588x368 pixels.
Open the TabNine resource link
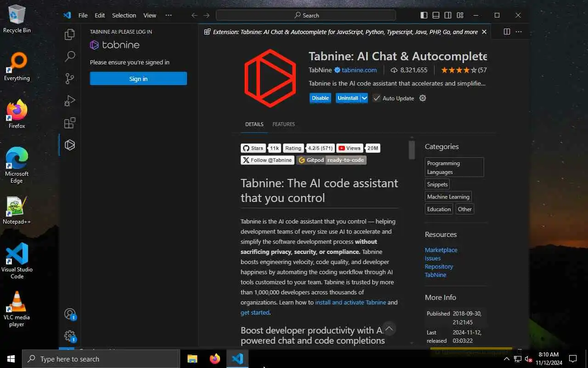[435, 275]
